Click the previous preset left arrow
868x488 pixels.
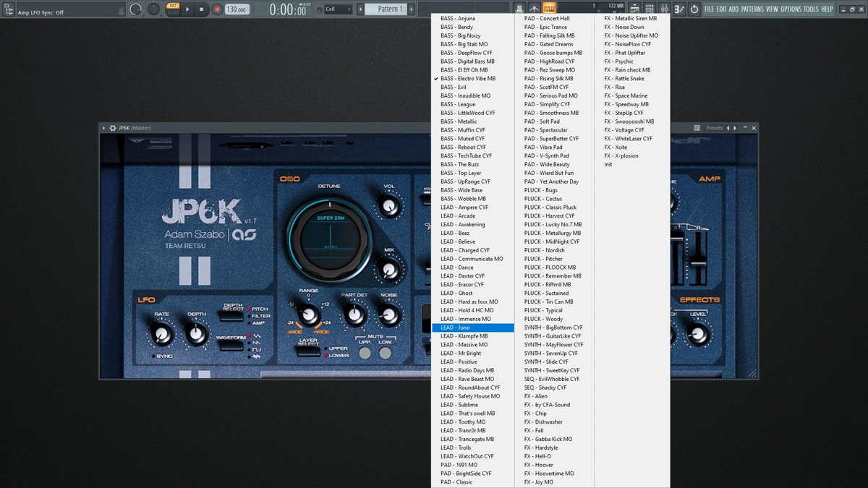[728, 128]
